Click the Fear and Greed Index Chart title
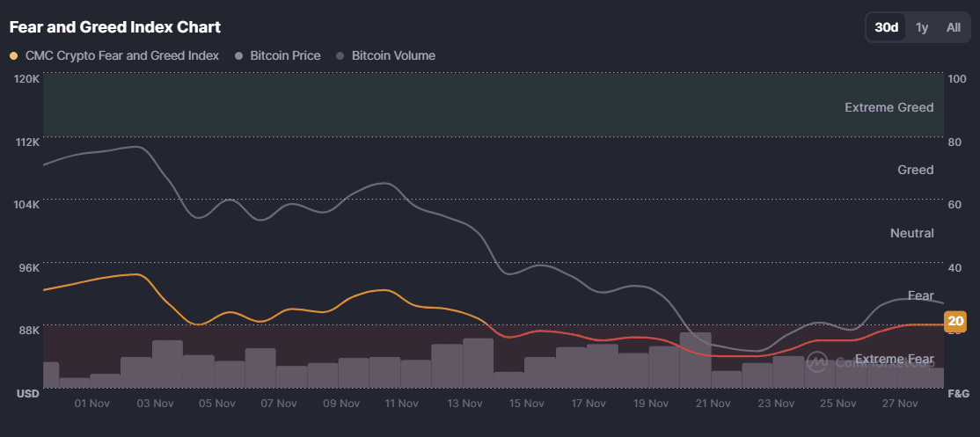Screen dimensions: 980x437 click(x=115, y=27)
